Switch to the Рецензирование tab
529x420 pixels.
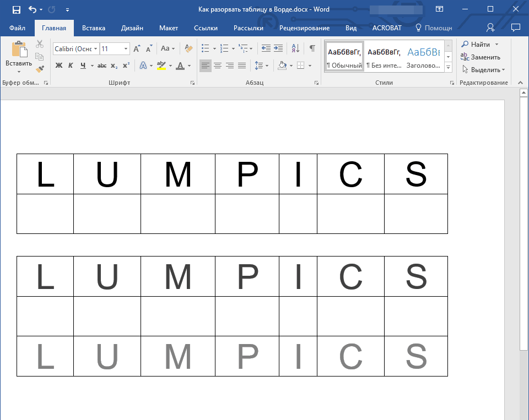(x=304, y=28)
